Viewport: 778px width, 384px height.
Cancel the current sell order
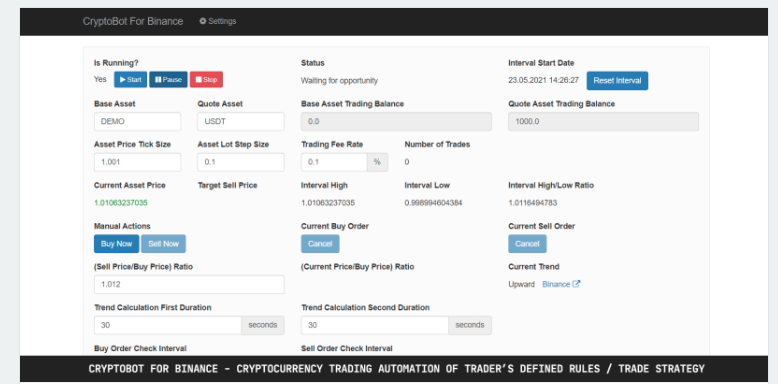point(527,244)
